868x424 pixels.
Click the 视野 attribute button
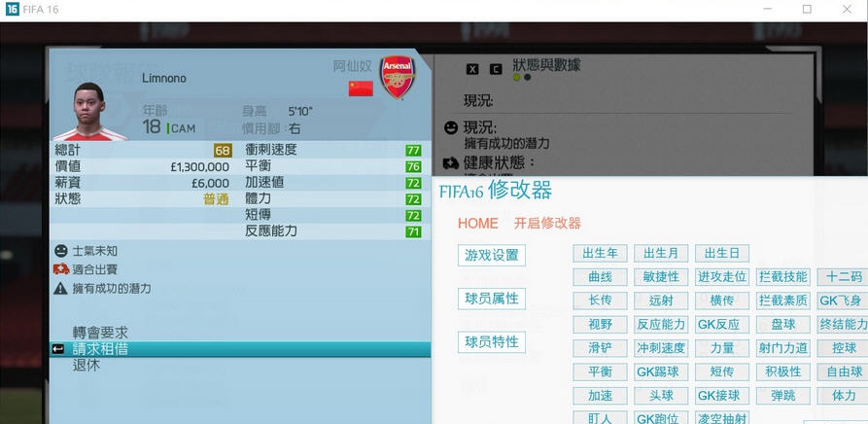point(600,325)
